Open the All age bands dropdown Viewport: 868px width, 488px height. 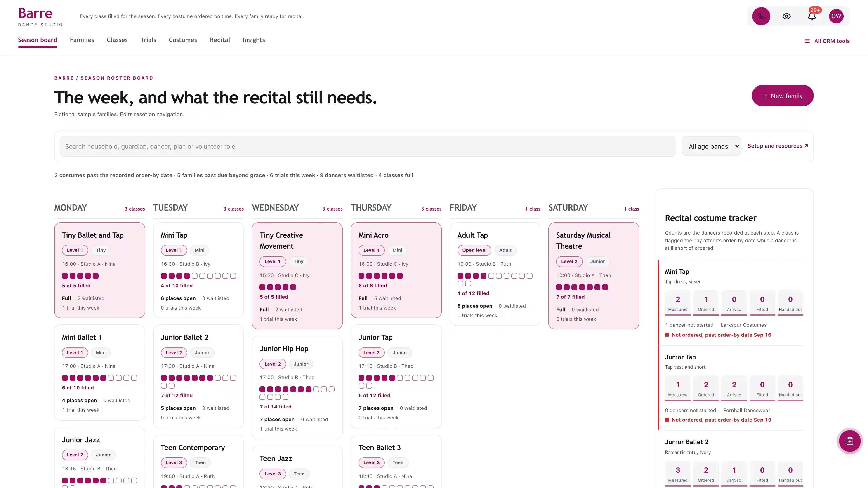click(711, 146)
